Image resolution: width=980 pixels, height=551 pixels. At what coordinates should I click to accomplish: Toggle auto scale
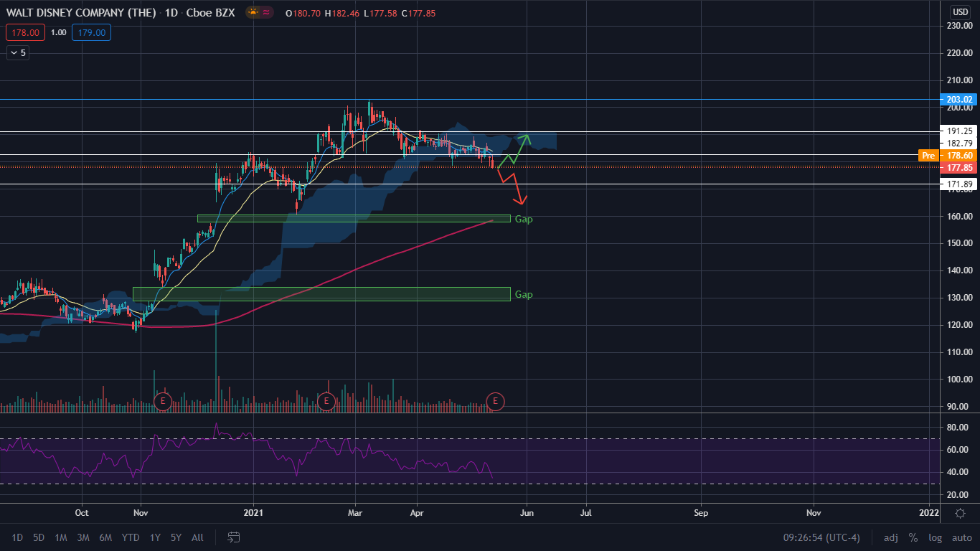tap(961, 537)
